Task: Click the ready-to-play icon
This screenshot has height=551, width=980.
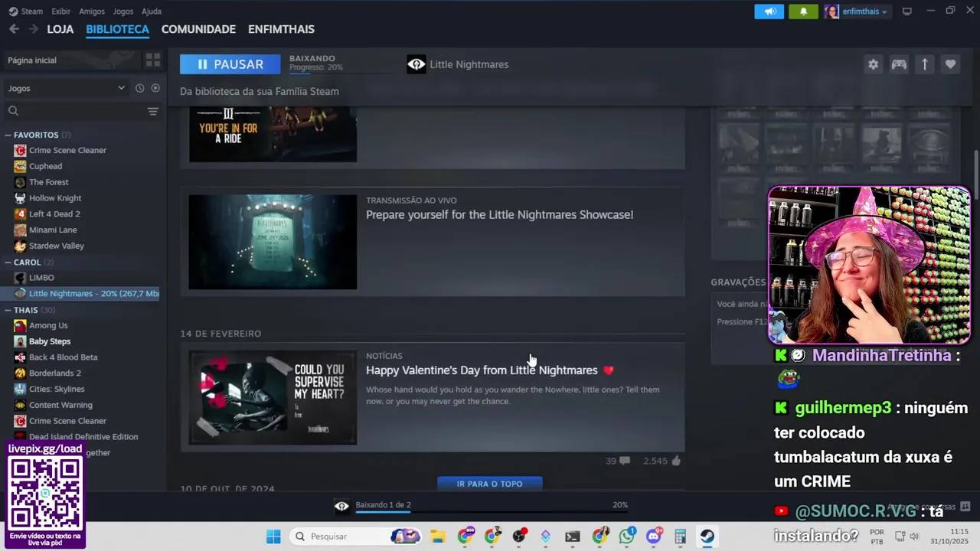Action: click(x=155, y=88)
